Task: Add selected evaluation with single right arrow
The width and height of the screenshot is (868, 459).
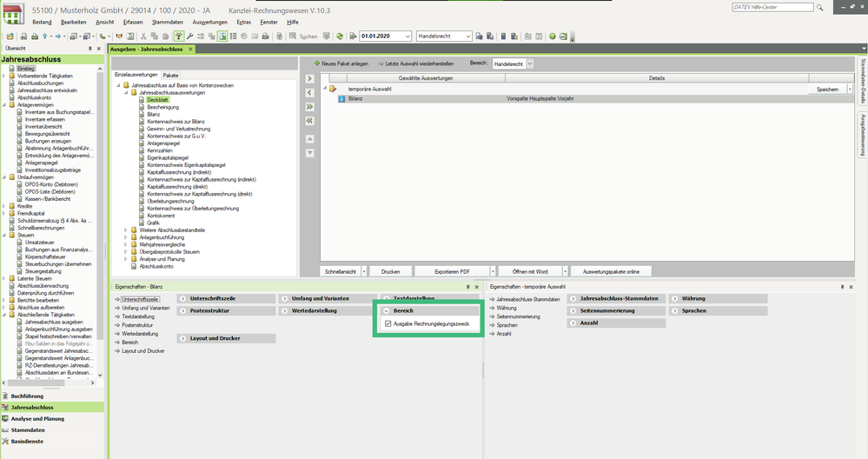Action: coord(310,78)
